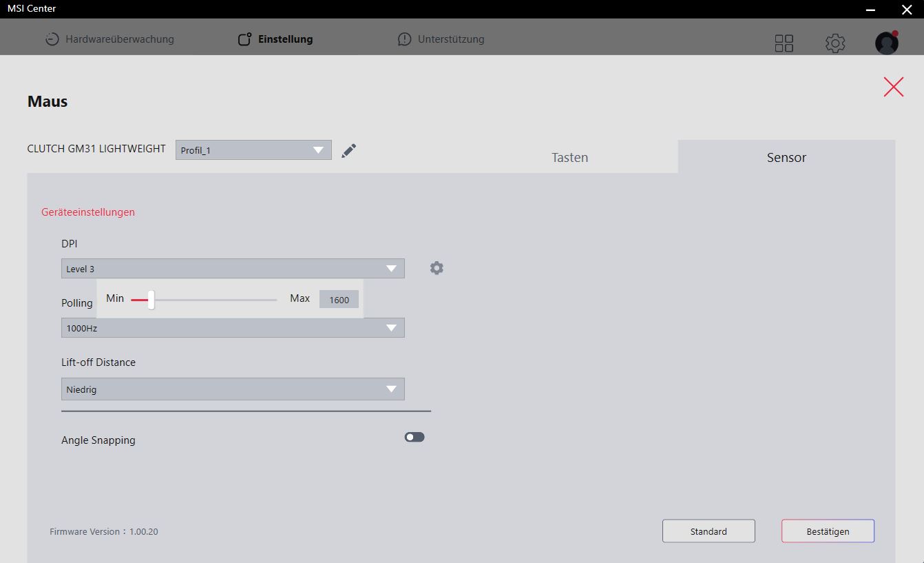The height and width of the screenshot is (563, 924).
Task: Open MSI Center settings gear in header
Action: 834,43
